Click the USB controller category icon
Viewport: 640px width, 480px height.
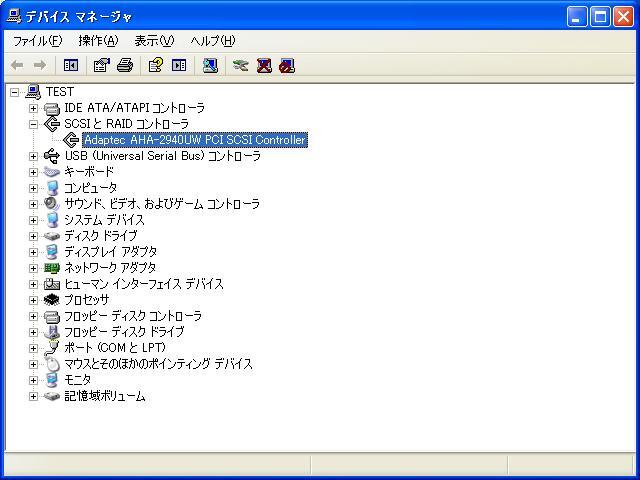point(52,156)
